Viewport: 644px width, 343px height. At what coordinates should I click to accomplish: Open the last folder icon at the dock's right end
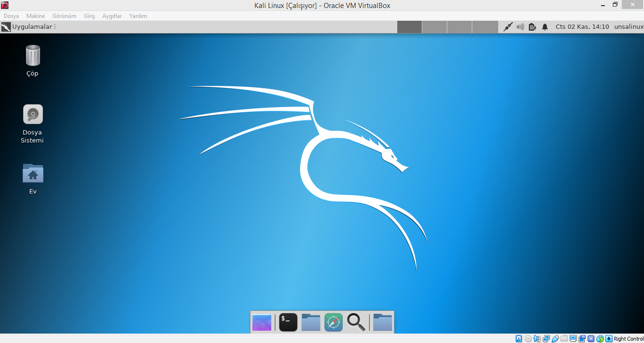pyautogui.click(x=383, y=322)
